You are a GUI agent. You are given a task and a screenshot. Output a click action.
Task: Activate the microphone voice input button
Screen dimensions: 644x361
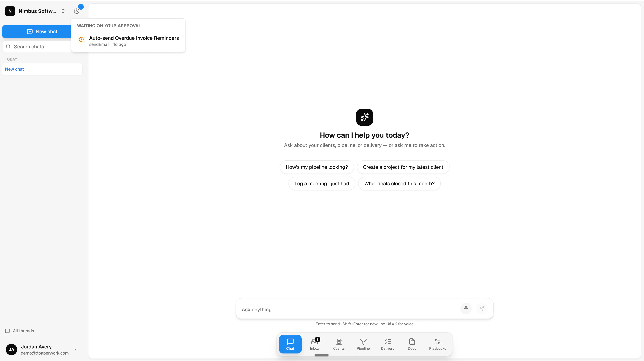466,308
